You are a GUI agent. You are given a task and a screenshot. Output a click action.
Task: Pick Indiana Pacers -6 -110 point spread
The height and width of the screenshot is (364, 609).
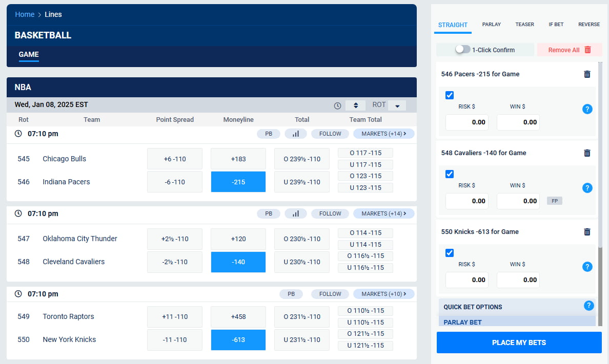[x=175, y=182]
